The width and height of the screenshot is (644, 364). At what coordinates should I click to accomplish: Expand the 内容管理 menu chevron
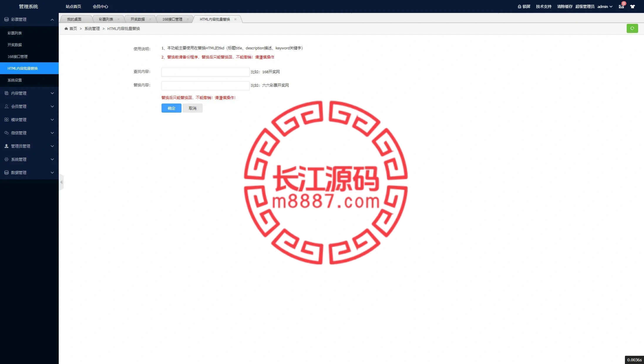click(52, 93)
